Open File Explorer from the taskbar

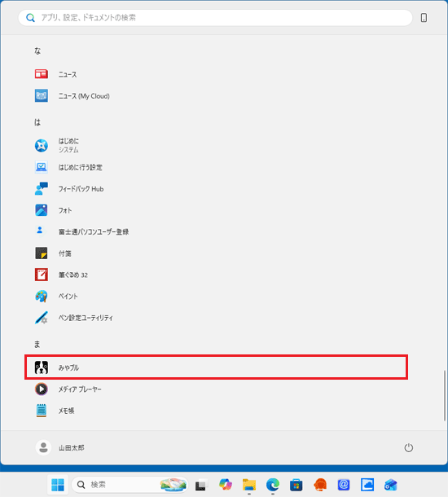[x=249, y=484]
